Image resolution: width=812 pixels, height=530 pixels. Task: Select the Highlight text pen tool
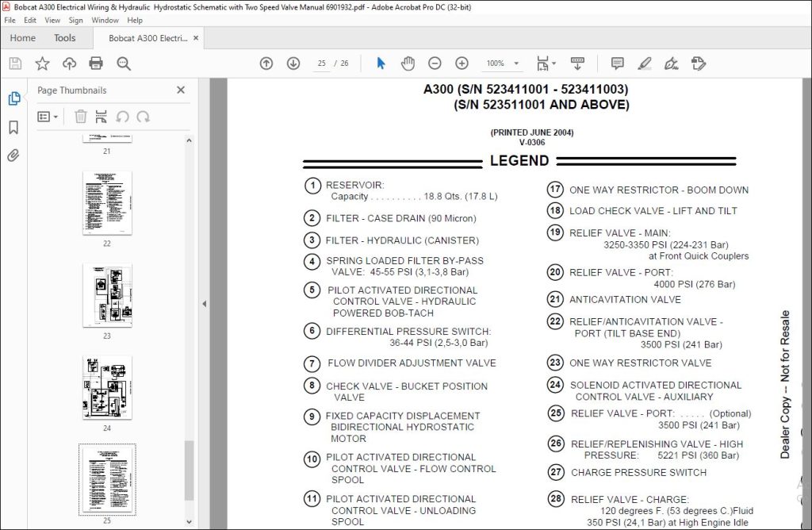[x=644, y=63]
